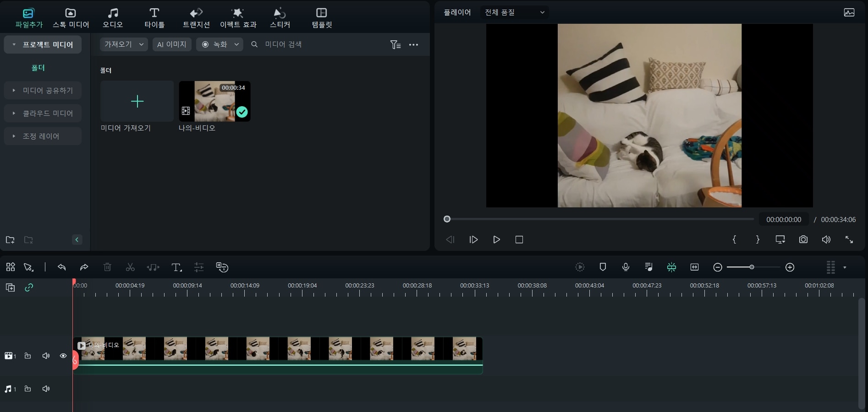Toggle the timeline snapping icon
The width and height of the screenshot is (868, 412).
(671, 267)
